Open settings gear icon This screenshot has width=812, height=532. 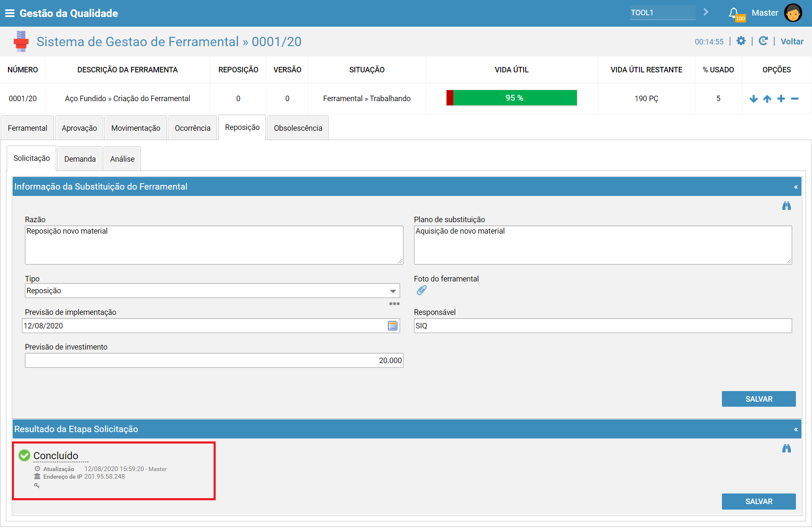coord(741,41)
